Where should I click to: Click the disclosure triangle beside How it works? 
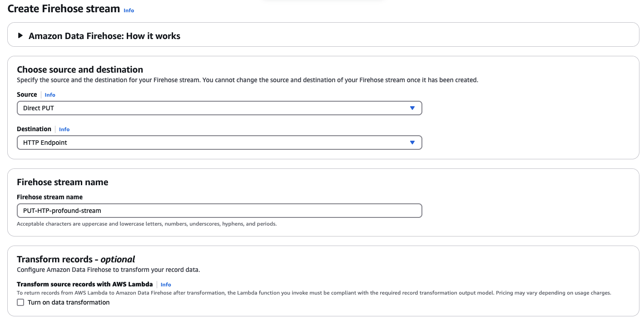coord(20,35)
